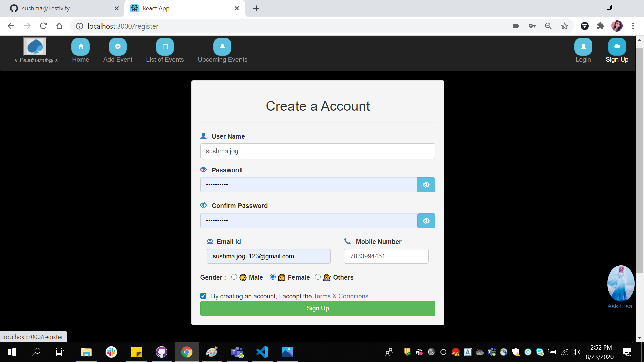Open the Home page via navbar icon
The image size is (644, 362).
pyautogui.click(x=80, y=46)
